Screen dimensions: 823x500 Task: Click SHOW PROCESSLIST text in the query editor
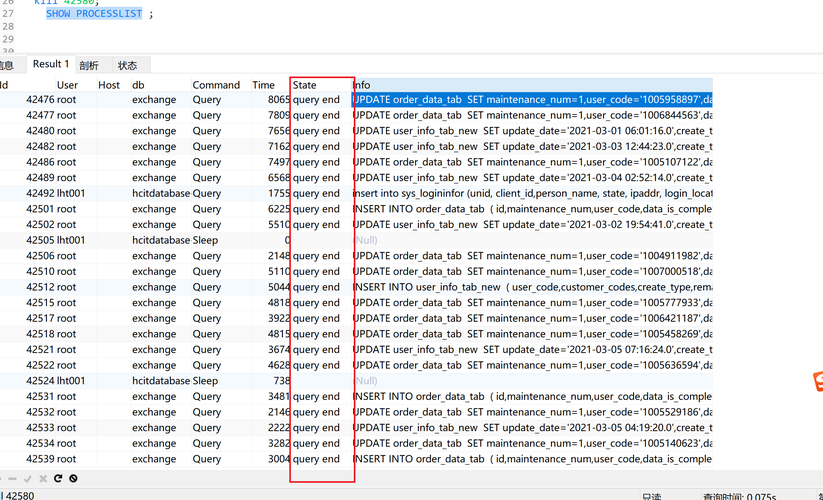(x=94, y=14)
